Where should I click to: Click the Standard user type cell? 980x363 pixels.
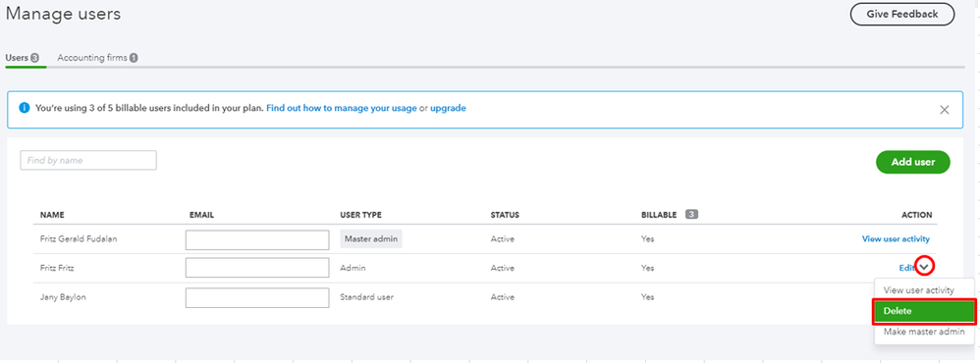[366, 297]
